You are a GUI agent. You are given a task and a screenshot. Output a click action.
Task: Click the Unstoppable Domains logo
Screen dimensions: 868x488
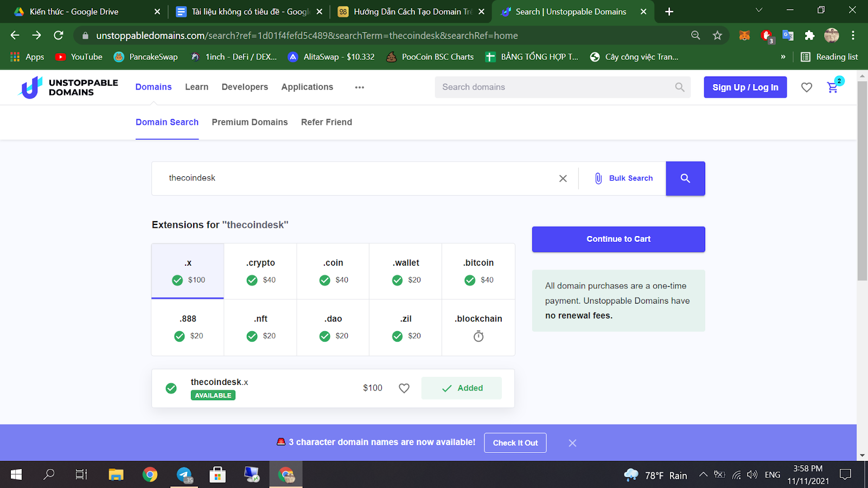click(x=68, y=87)
